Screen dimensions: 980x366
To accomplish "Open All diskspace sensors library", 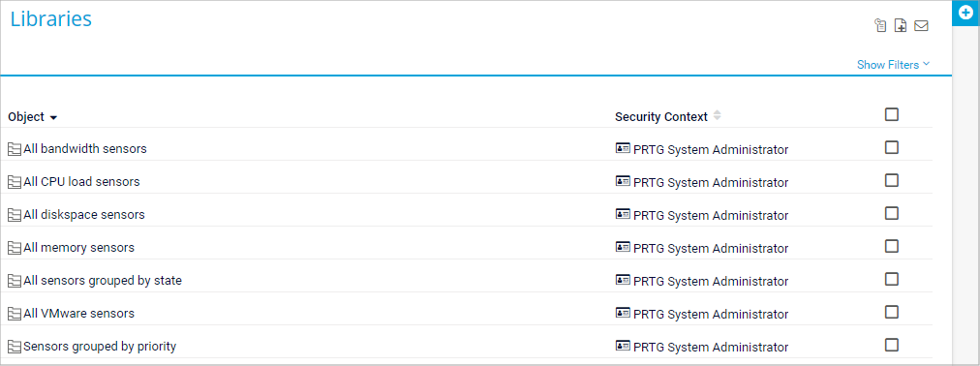I will [83, 214].
